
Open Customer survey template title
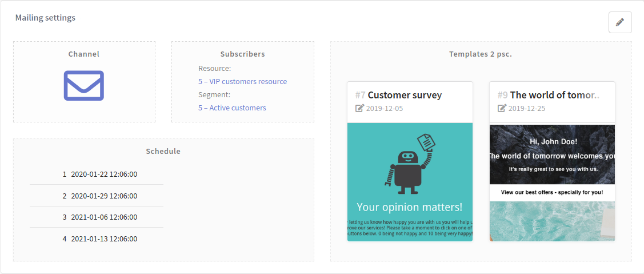click(x=404, y=95)
